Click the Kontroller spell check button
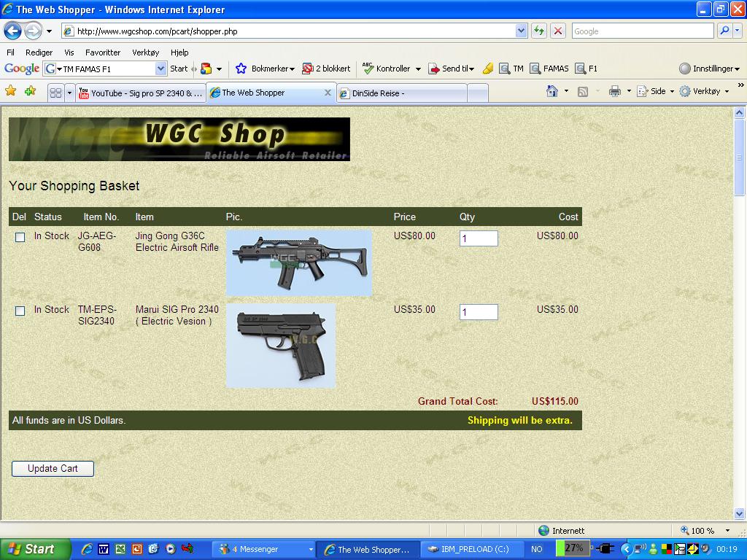 point(387,69)
